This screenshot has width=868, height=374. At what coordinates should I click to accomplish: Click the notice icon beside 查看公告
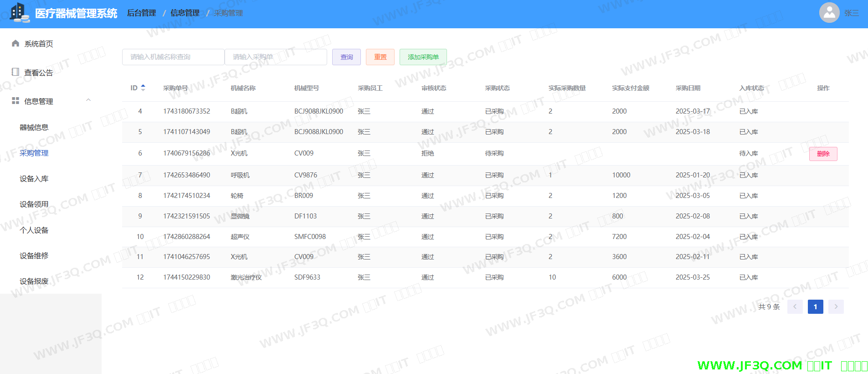pyautogui.click(x=15, y=72)
